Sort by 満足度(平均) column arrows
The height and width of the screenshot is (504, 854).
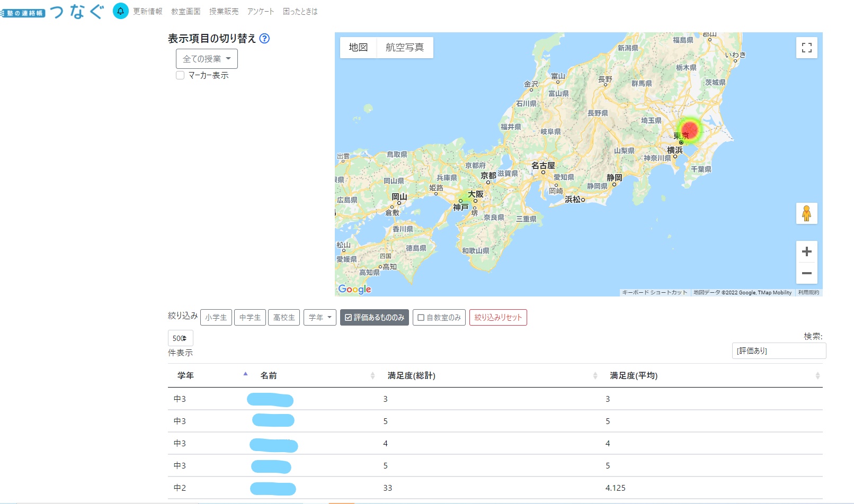click(817, 375)
